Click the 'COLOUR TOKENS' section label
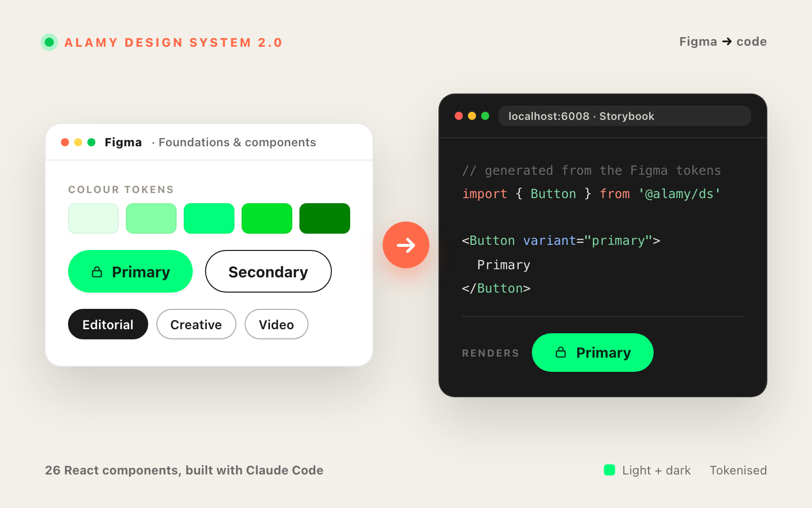812x508 pixels. tap(121, 189)
